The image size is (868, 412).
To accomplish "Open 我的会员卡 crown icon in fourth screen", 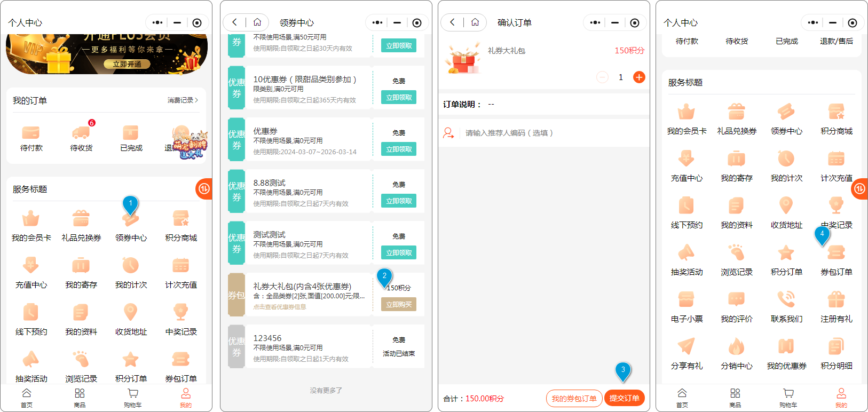I will [x=686, y=112].
